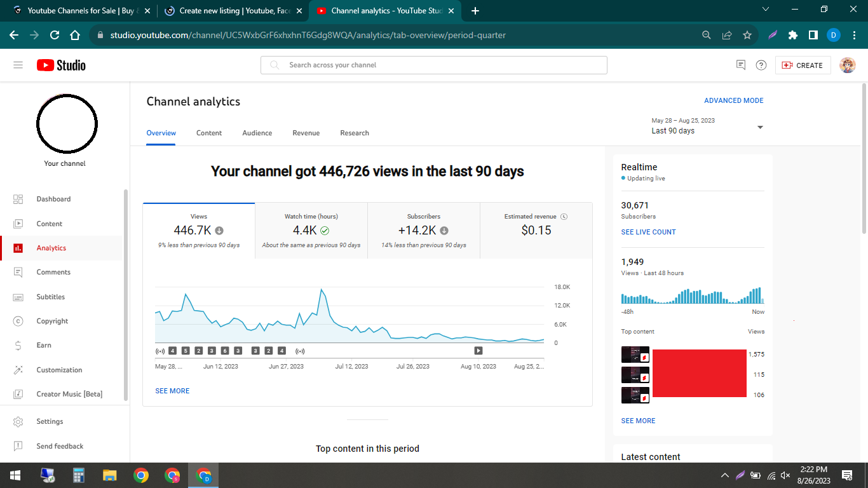Expand the Last 90 days date range dropdown
The height and width of the screenshot is (488, 868).
tap(760, 127)
